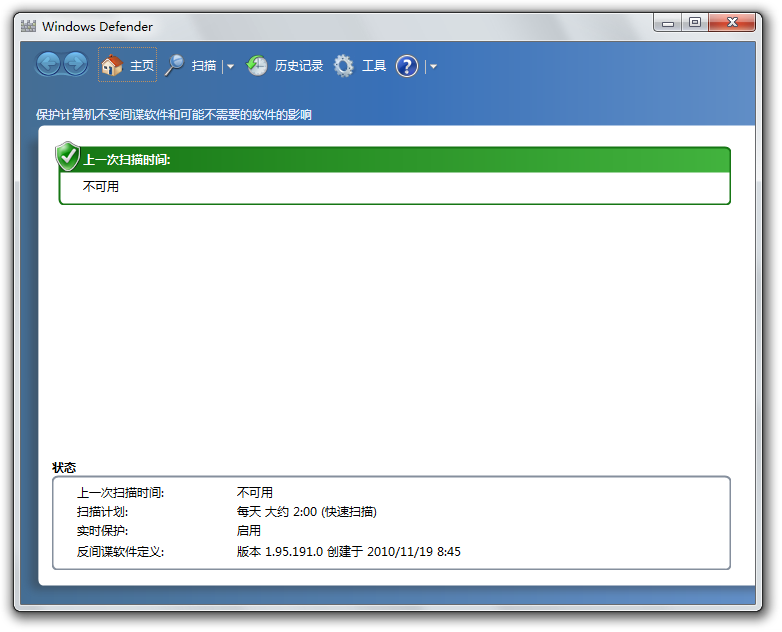Screen dimensions: 782x632
Task: Select the 启用 real-time protection value
Action: point(248,531)
